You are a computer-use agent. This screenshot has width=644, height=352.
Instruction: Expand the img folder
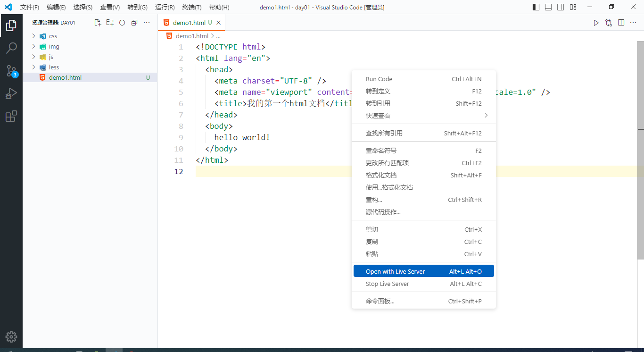pyautogui.click(x=90, y=46)
